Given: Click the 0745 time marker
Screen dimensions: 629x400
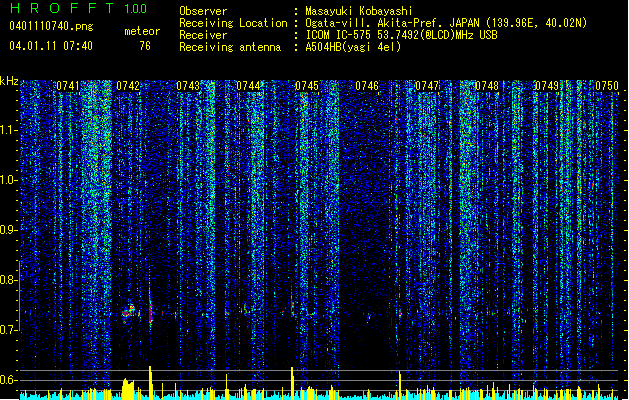Looking at the screenshot, I should (x=307, y=86).
